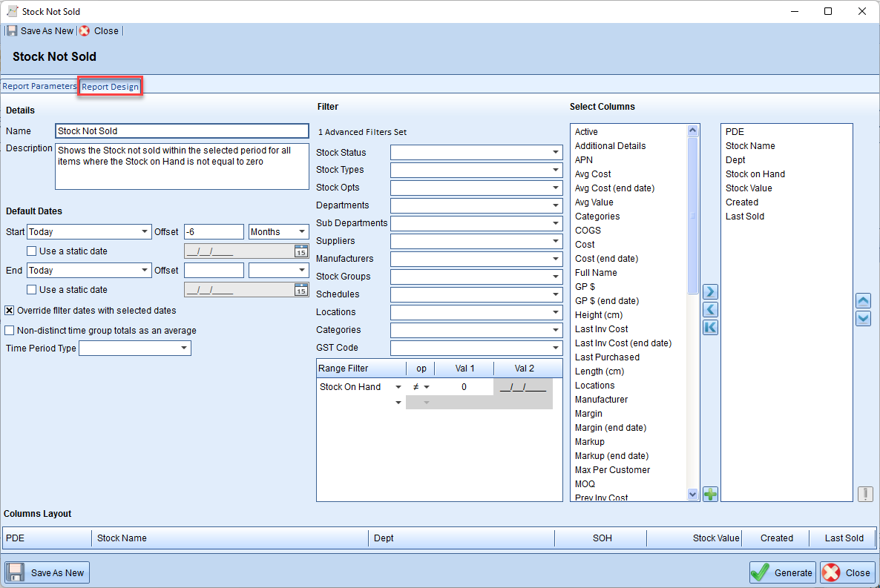Viewport: 880px width, 588px height.
Task: Click the bottom-right Close button
Action: (x=847, y=572)
